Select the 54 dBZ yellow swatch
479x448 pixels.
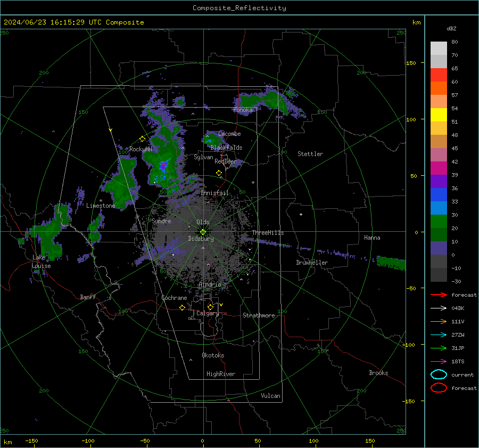tap(439, 115)
